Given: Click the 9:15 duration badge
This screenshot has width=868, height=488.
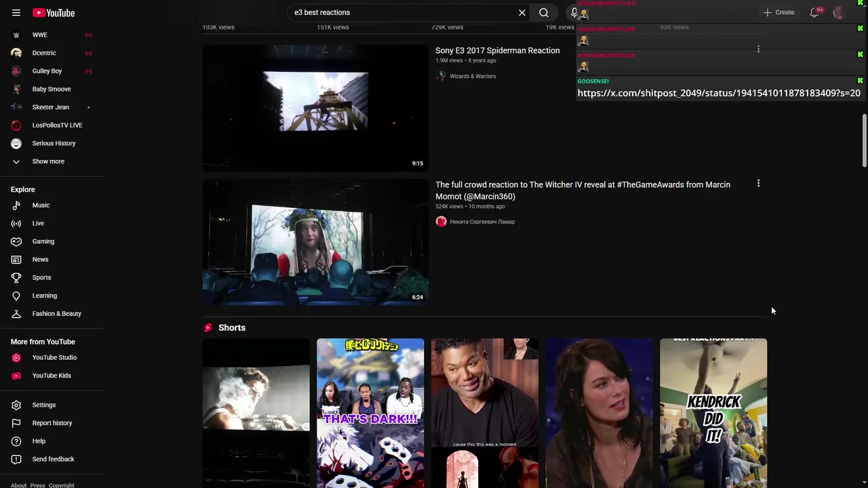Looking at the screenshot, I should point(418,163).
